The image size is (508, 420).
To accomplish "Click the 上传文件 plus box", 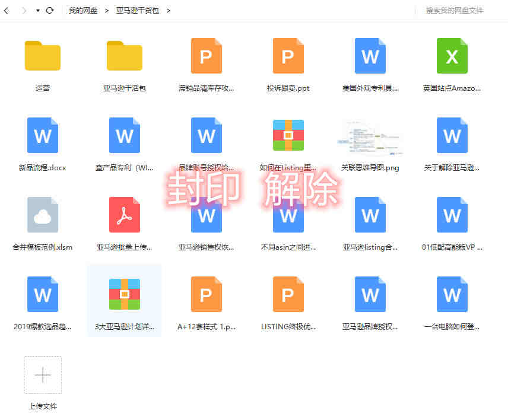I will click(x=43, y=375).
